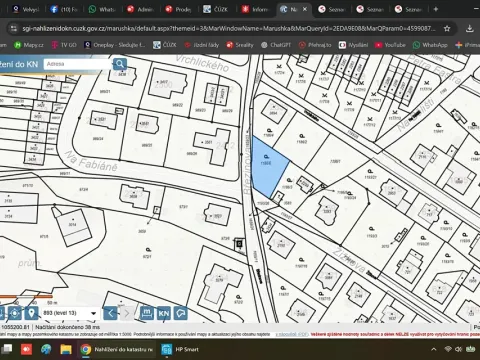
Task: Open HP Smart from the taskbar
Action: point(180,349)
